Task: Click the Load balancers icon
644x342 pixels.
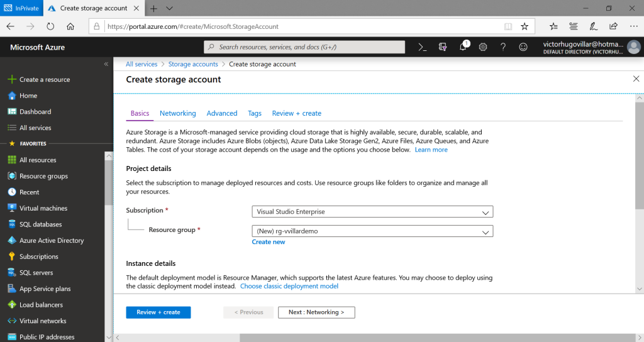Action: click(x=12, y=305)
